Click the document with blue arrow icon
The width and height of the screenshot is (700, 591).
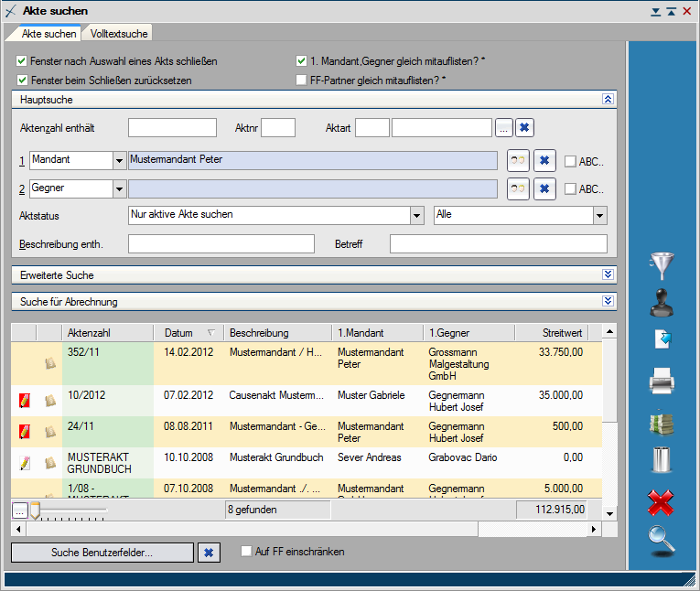tap(661, 340)
